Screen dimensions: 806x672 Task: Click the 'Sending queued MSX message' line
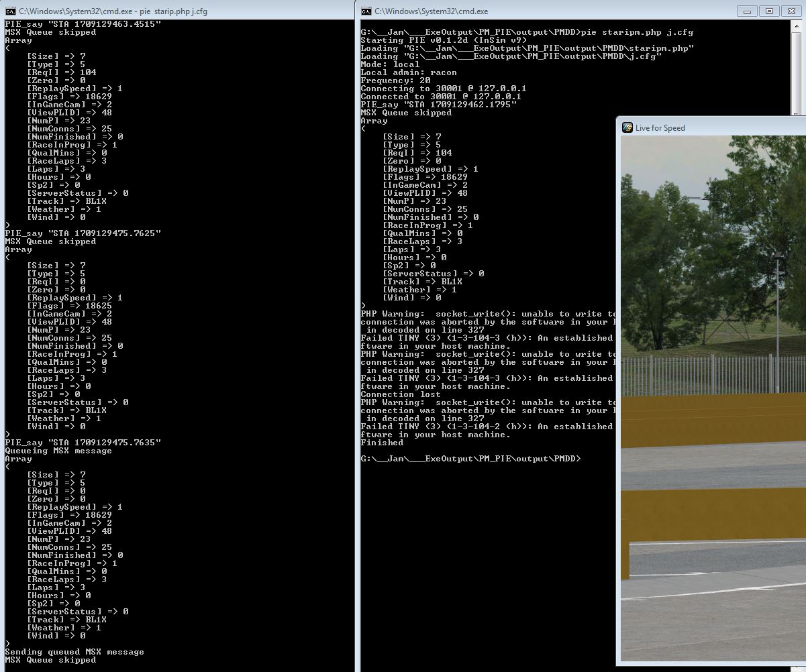[x=74, y=652]
